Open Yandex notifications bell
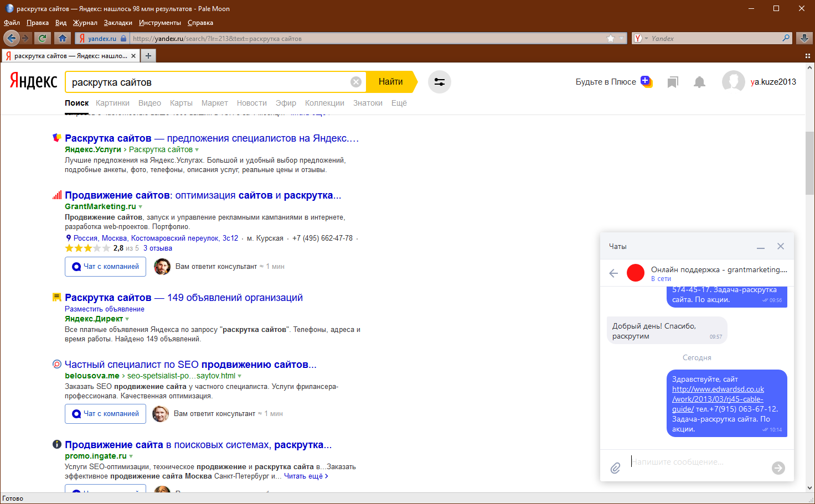Viewport: 815px width, 504px height. (x=700, y=82)
